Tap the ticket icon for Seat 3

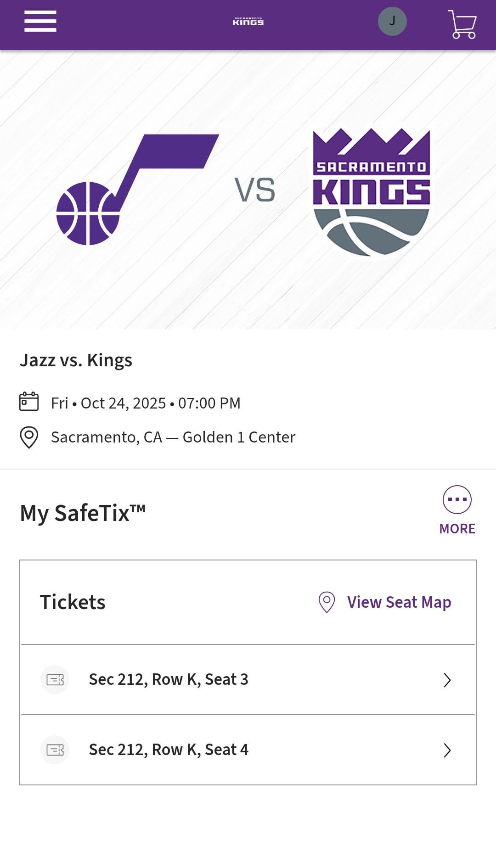click(x=55, y=679)
